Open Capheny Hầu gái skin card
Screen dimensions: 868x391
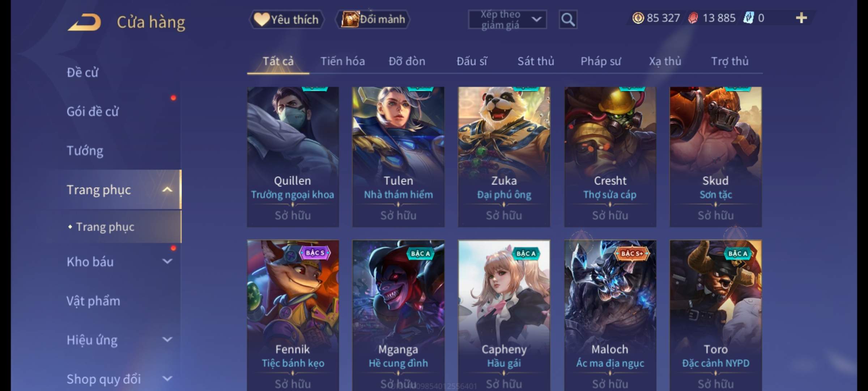pyautogui.click(x=504, y=315)
